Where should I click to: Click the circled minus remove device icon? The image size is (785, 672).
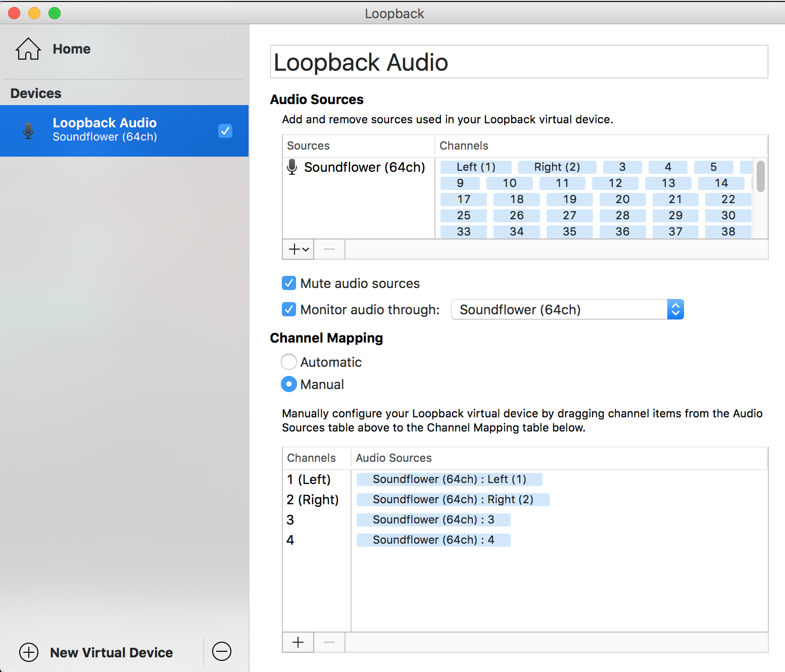pos(222,651)
